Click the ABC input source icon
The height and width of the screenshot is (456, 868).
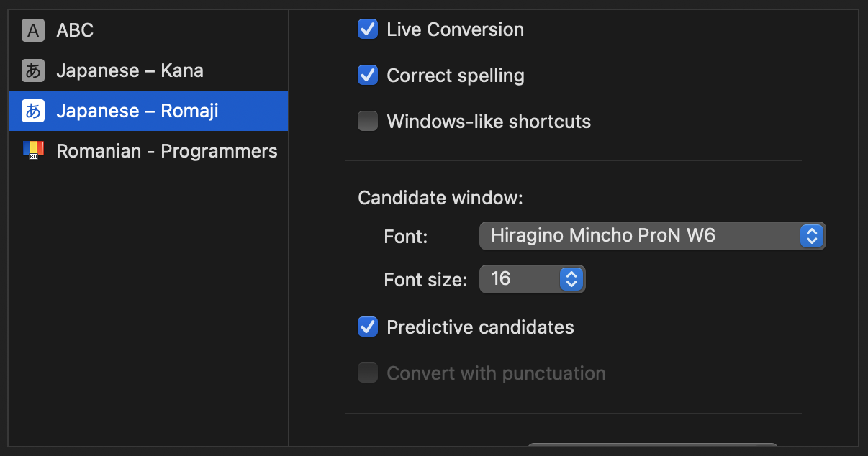33,30
